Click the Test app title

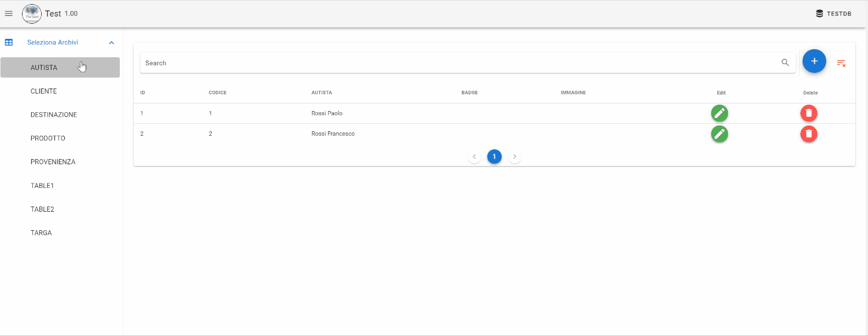click(53, 13)
